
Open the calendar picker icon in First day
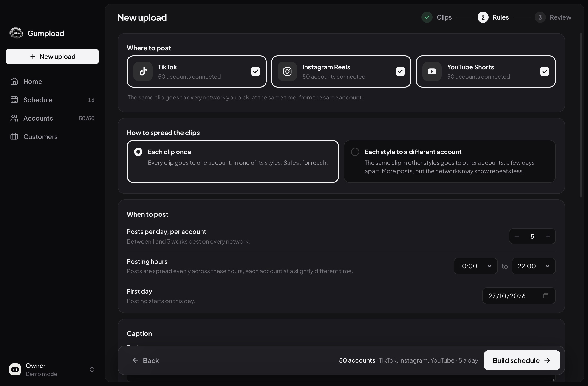tap(546, 295)
